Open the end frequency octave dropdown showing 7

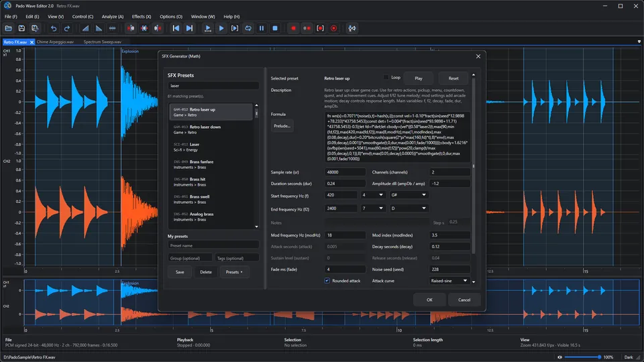(373, 208)
